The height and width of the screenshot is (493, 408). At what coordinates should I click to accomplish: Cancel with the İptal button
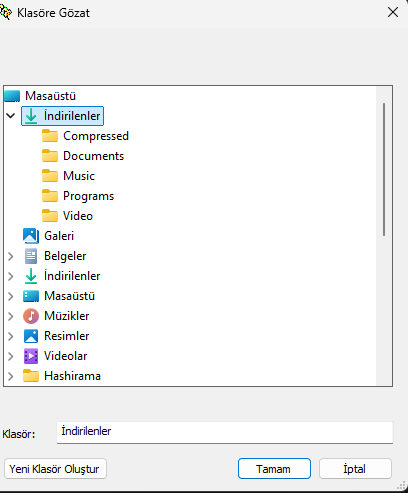pos(355,469)
